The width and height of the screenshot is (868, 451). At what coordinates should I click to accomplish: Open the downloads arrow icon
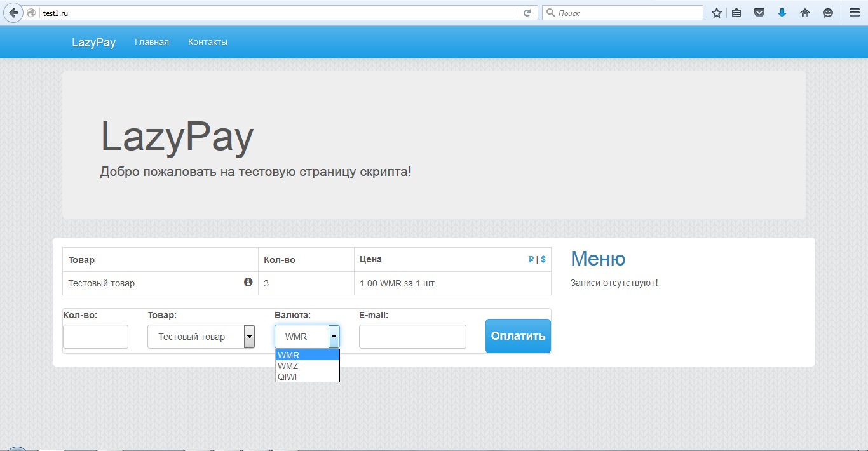[782, 13]
